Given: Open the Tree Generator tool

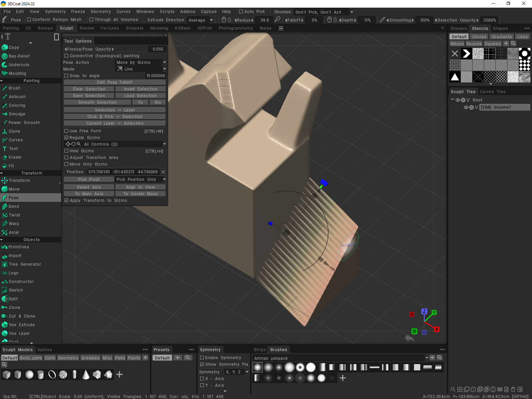Looking at the screenshot, I should point(25,264).
